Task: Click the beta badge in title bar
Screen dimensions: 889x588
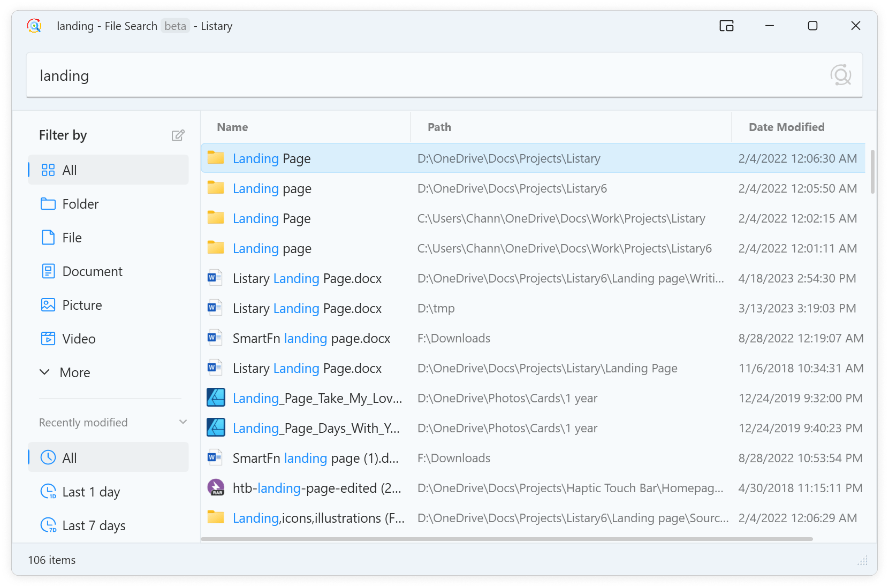Action: click(175, 26)
